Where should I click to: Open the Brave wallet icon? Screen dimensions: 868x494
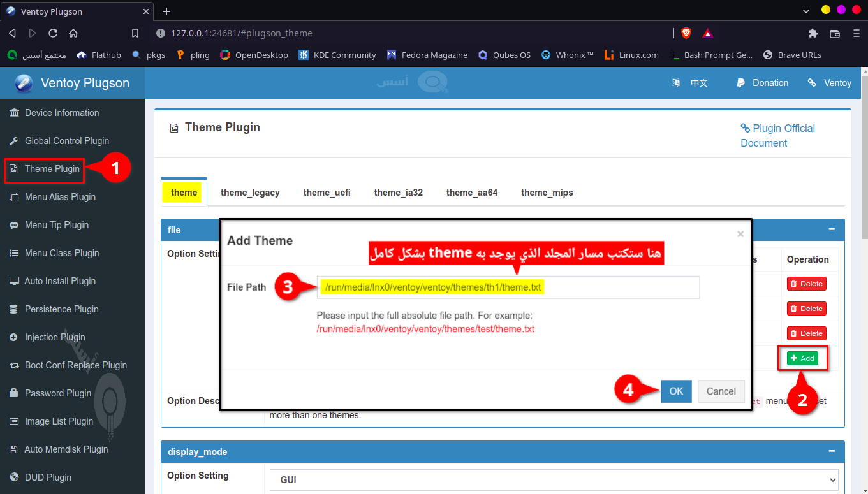[834, 33]
